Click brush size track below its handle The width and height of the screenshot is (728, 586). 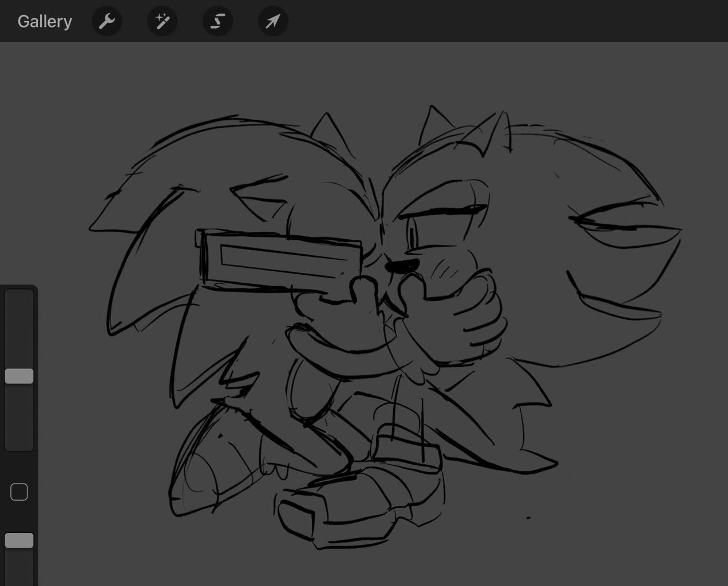(x=19, y=418)
